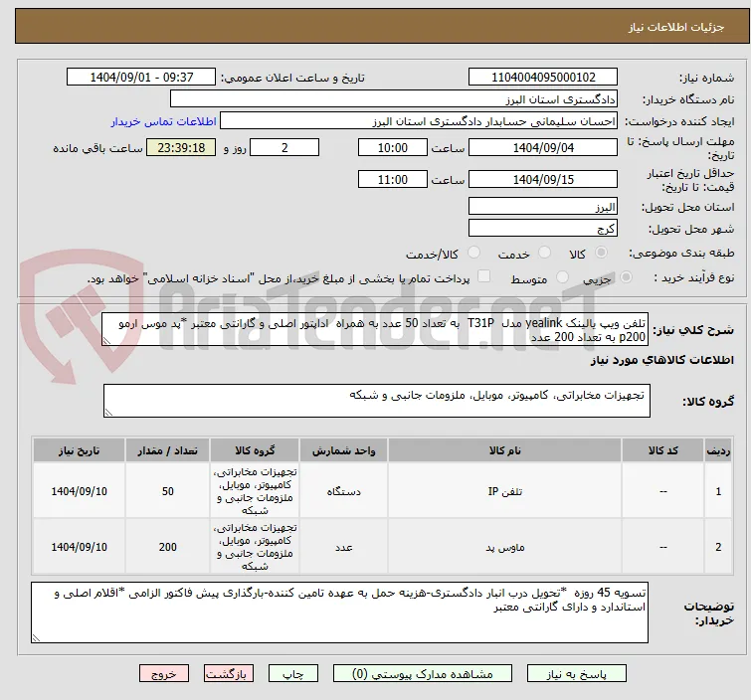Screen dimensions: 751x700
Task: Click the remaining days field showing 2
Action: click(284, 147)
